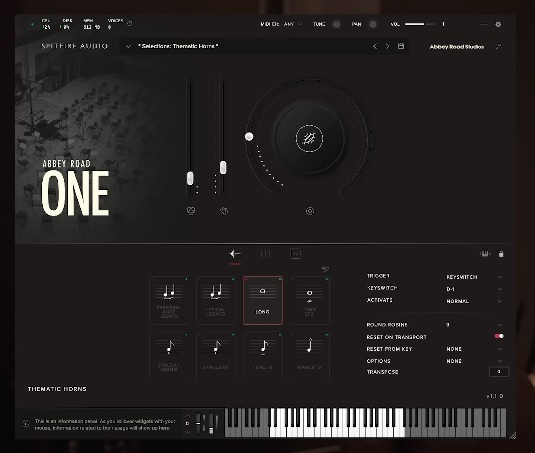
Task: Toggle Tenuto load indicator dot
Action: (280, 335)
